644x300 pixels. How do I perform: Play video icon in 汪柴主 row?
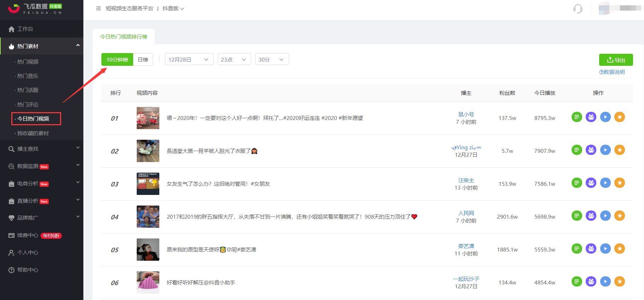[x=605, y=183]
